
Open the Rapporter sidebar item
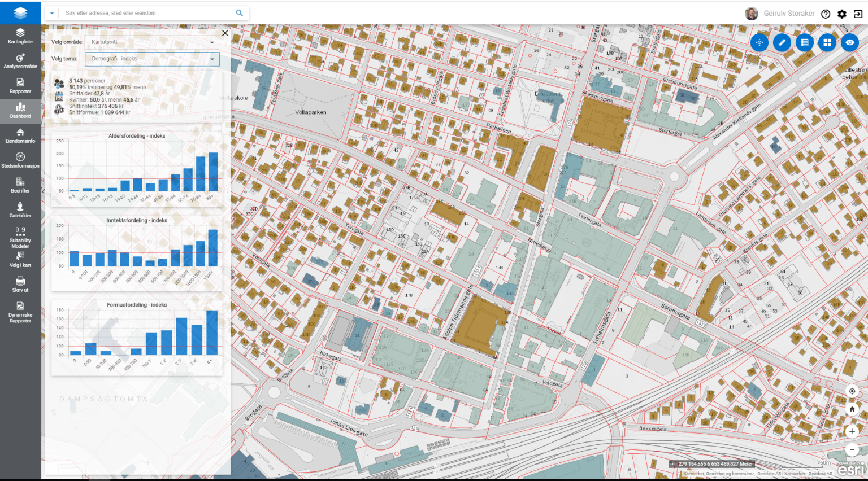[20, 86]
